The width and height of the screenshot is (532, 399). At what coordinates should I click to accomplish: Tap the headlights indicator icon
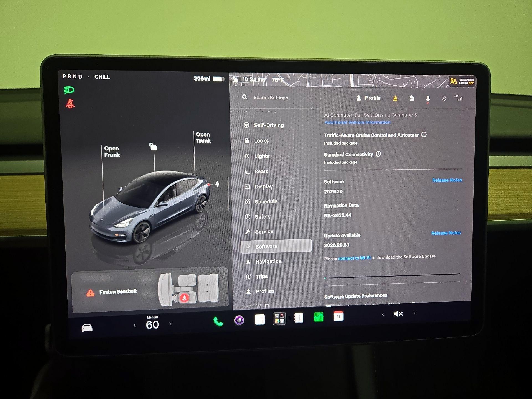click(x=69, y=90)
